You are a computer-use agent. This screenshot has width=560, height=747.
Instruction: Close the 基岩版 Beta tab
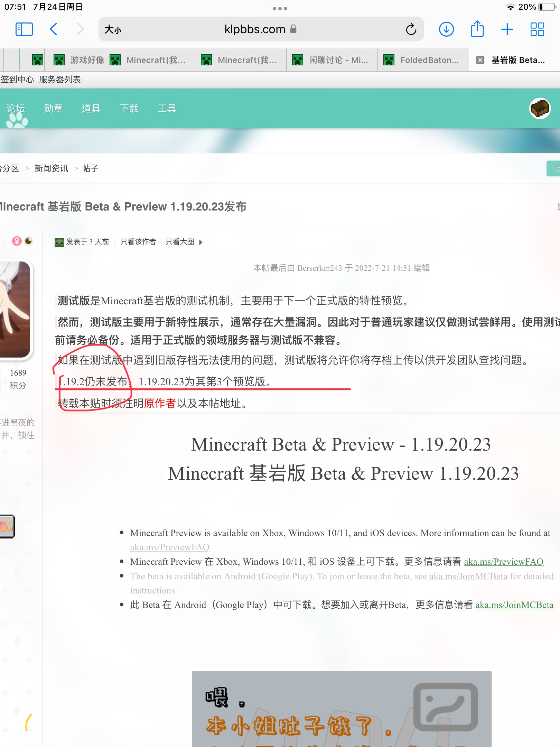point(480,60)
